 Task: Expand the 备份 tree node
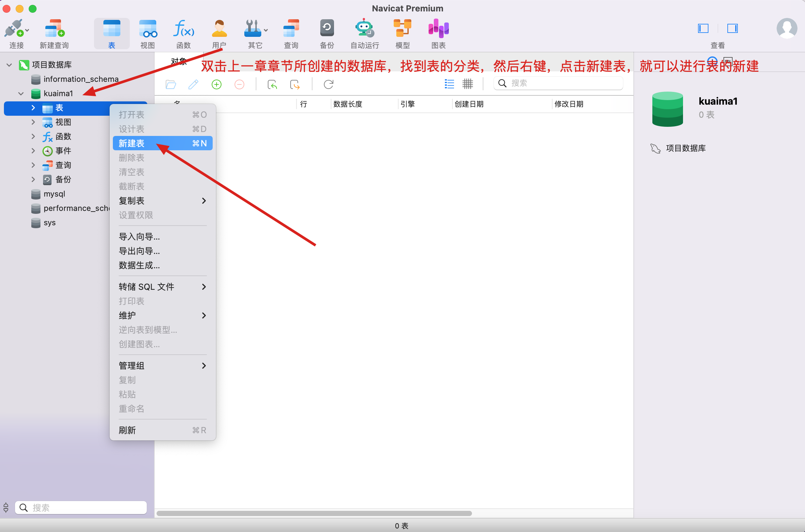(33, 179)
